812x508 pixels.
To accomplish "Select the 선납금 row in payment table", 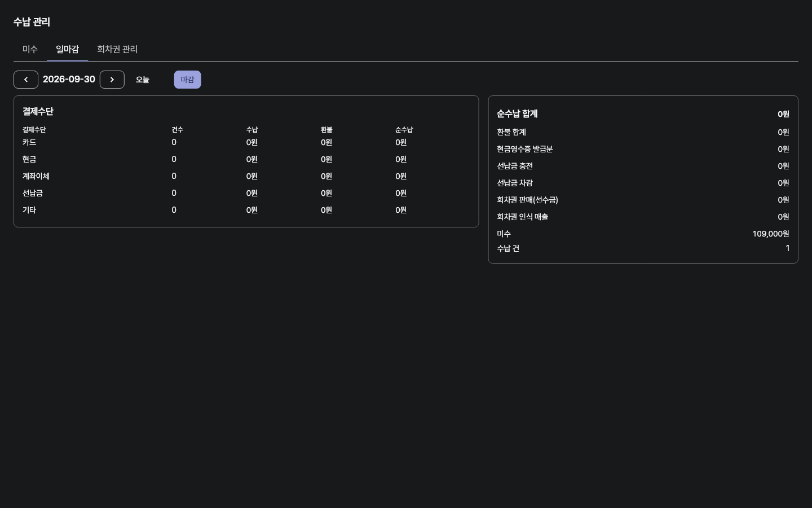I will click(x=33, y=193).
